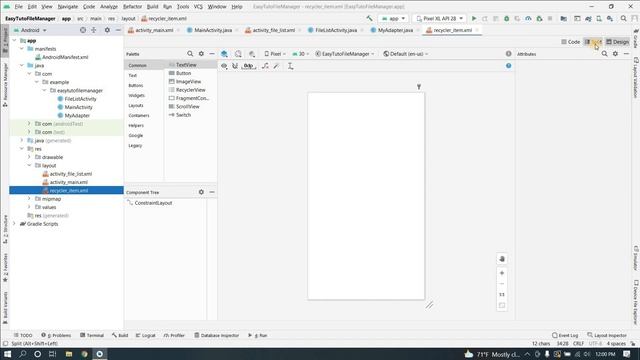640x360 pixels.
Task: Click Clear Constraints icon
Action: click(x=265, y=66)
